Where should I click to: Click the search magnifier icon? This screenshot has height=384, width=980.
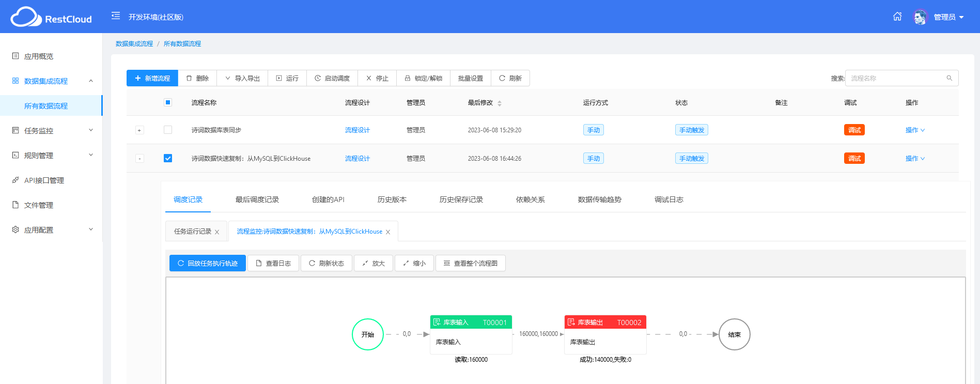pyautogui.click(x=950, y=78)
